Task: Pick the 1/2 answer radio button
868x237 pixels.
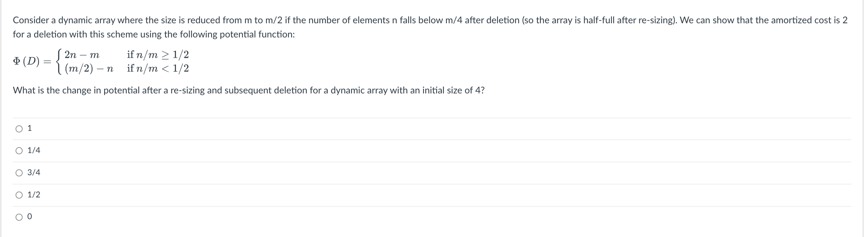Action: click(19, 195)
